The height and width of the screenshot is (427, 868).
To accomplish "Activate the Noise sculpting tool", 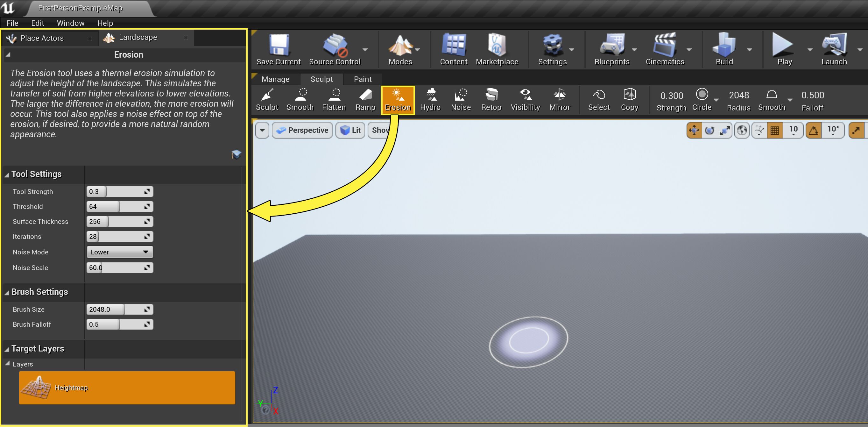I will pos(461,99).
